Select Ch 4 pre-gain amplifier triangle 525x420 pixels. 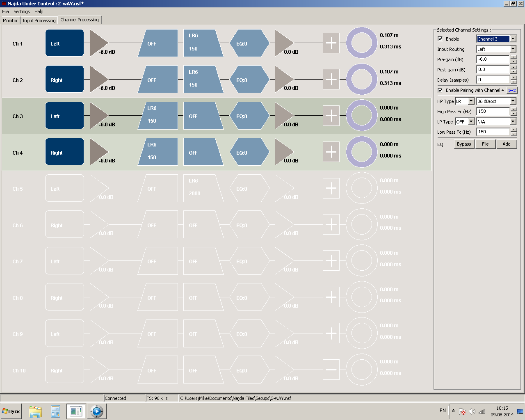pyautogui.click(x=98, y=152)
